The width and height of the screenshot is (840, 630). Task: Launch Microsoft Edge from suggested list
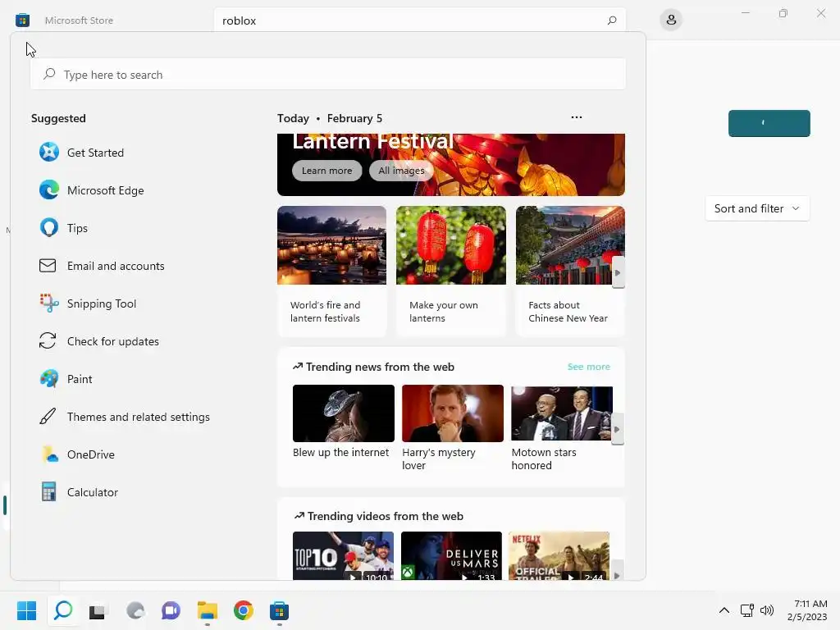(x=91, y=190)
